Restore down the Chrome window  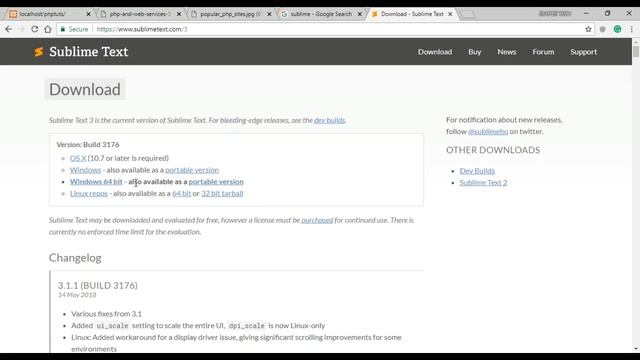point(607,13)
